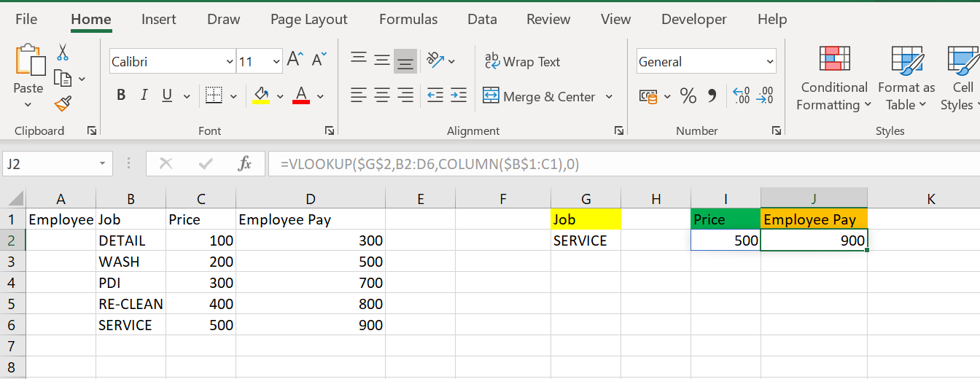Open Font settings dialog launcher
This screenshot has width=980, height=379.
click(x=330, y=130)
